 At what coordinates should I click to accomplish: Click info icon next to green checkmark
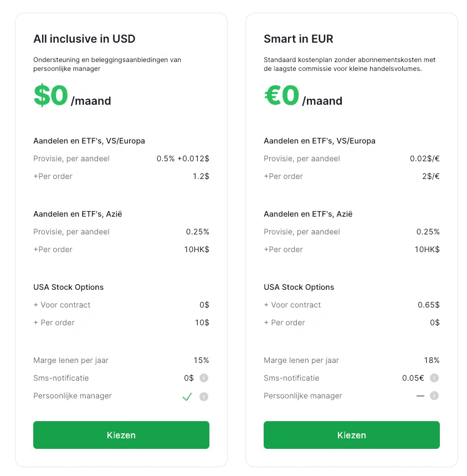click(204, 397)
